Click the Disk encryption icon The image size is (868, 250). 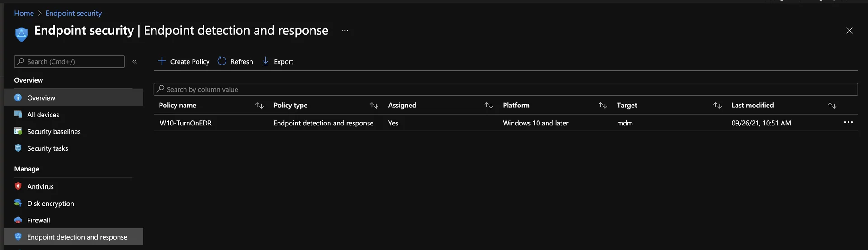coord(18,203)
